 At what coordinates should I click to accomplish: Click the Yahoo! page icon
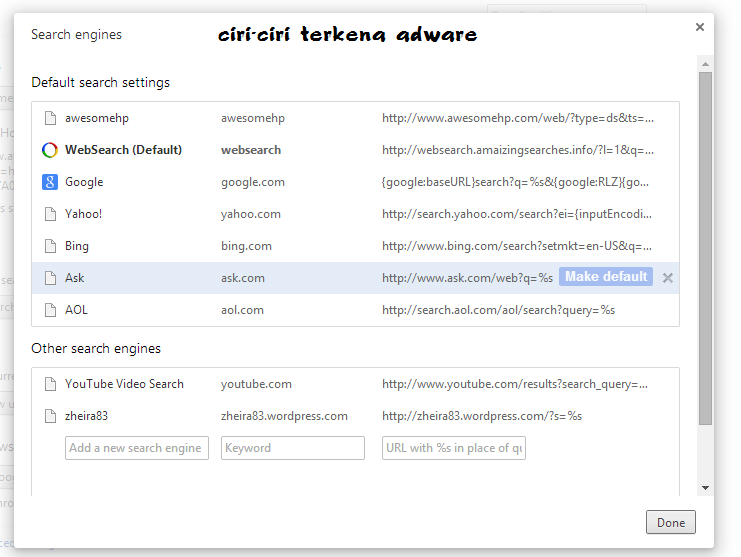(x=50, y=214)
